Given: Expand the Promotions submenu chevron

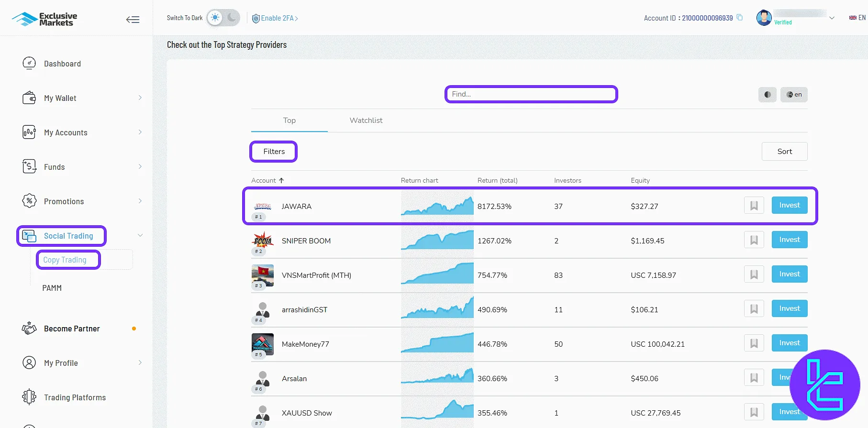Looking at the screenshot, I should [140, 201].
